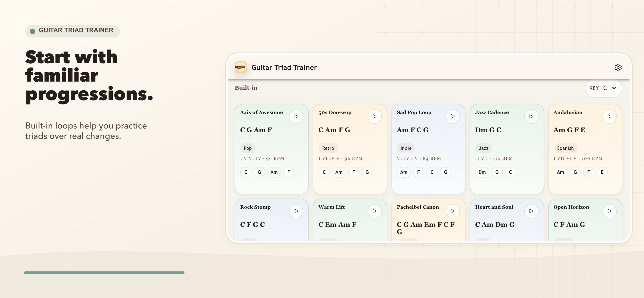Click the 'I V VI IV · 96 BPM' text
644x298 pixels.
click(262, 158)
